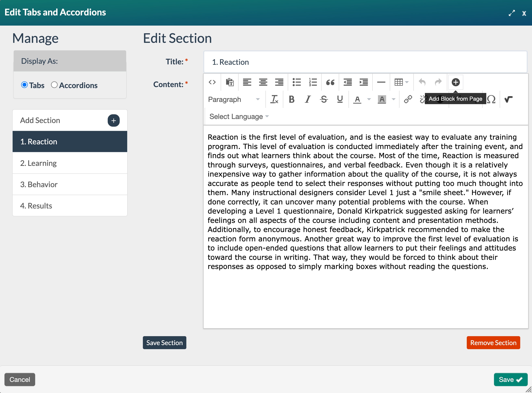The width and height of the screenshot is (532, 393).
Task: Click the Save Section button
Action: (164, 343)
